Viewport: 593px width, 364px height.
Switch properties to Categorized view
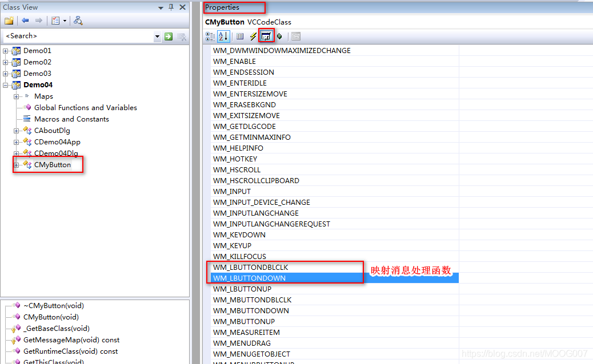(x=210, y=37)
